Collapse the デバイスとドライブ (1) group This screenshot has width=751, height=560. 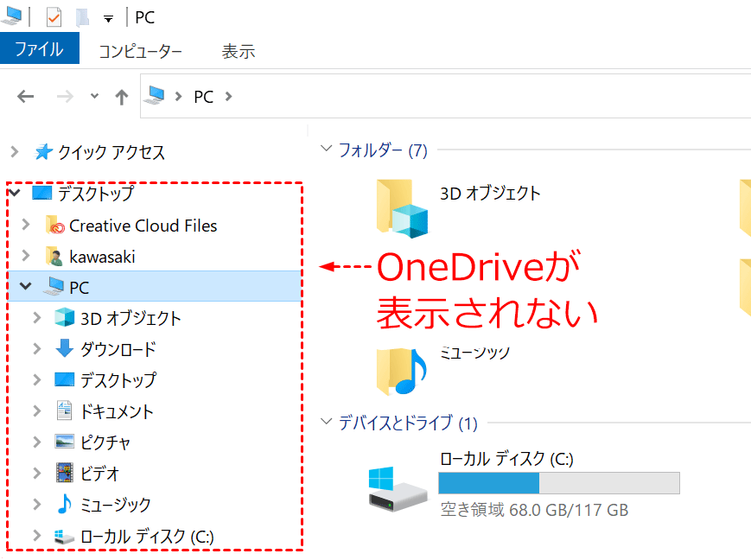click(x=326, y=422)
